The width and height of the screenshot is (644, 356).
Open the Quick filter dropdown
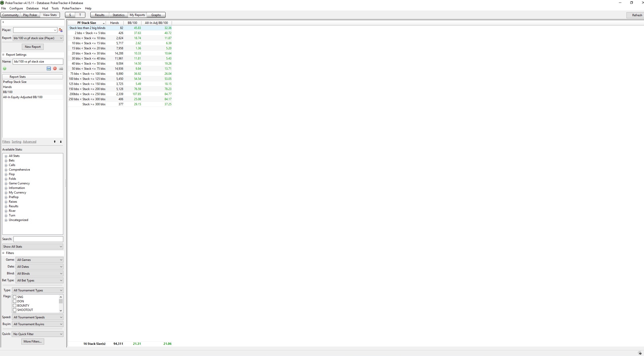[38, 334]
